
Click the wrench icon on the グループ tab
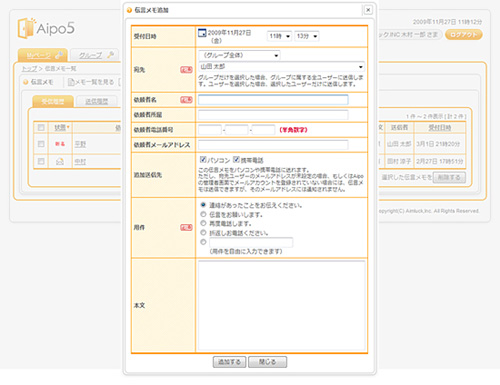tap(110, 55)
